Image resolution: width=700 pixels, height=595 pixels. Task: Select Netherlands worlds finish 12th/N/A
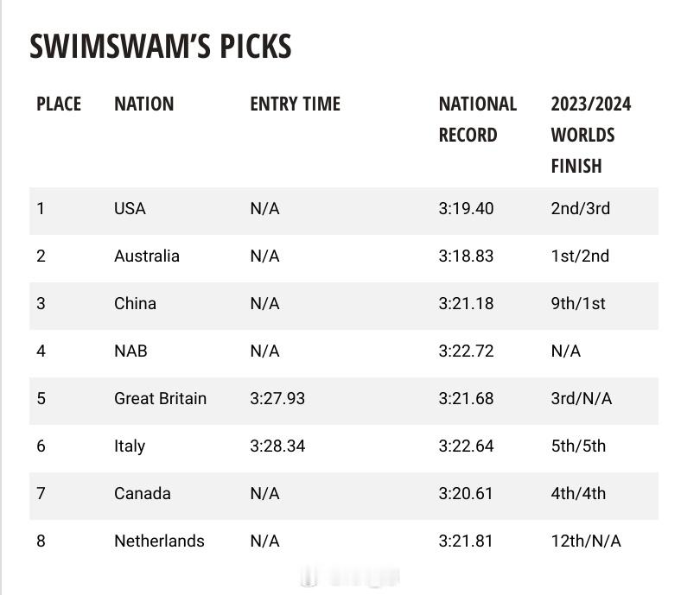(586, 541)
